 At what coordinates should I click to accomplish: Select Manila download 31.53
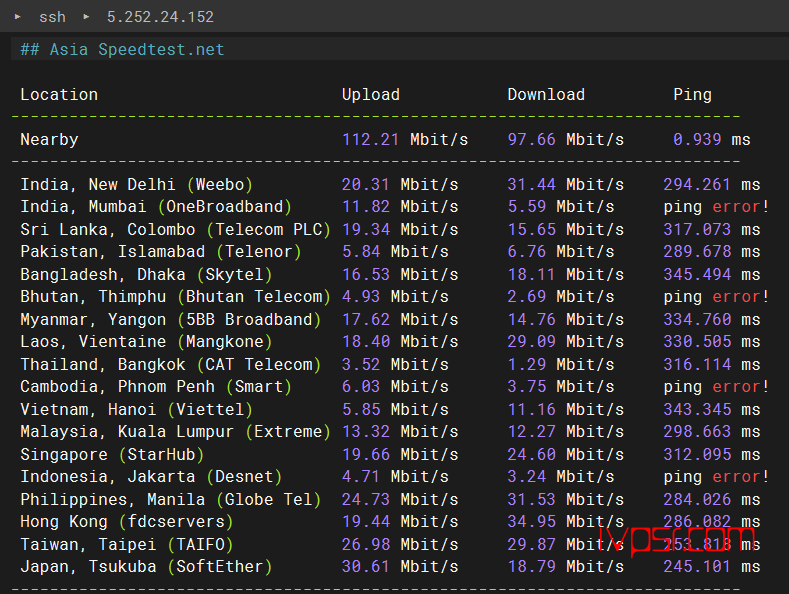pos(531,499)
